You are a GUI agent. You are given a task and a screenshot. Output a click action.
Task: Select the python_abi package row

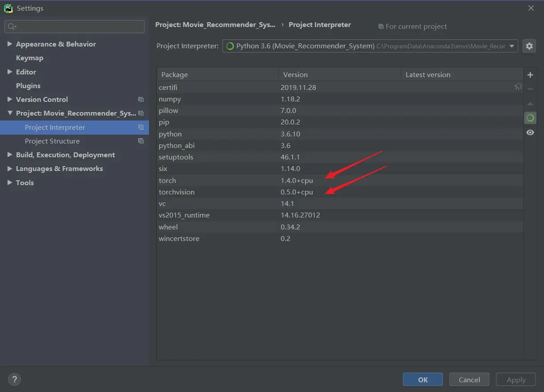(340, 145)
